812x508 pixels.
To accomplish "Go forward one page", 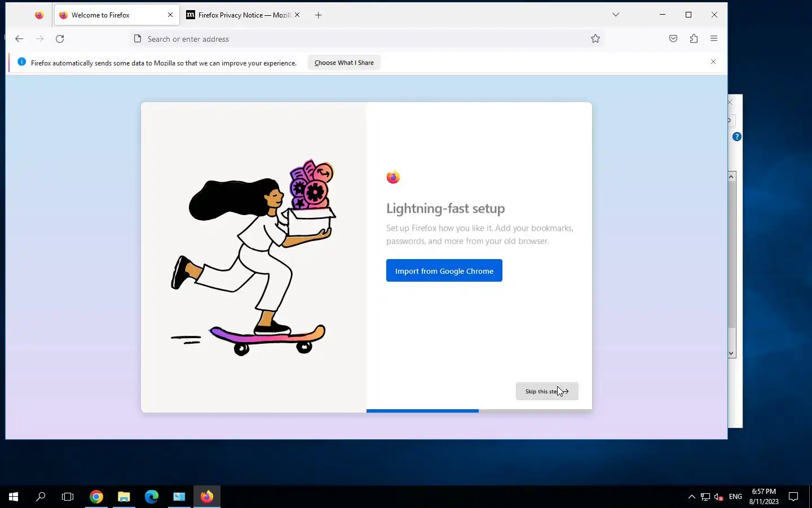I will (x=39, y=39).
